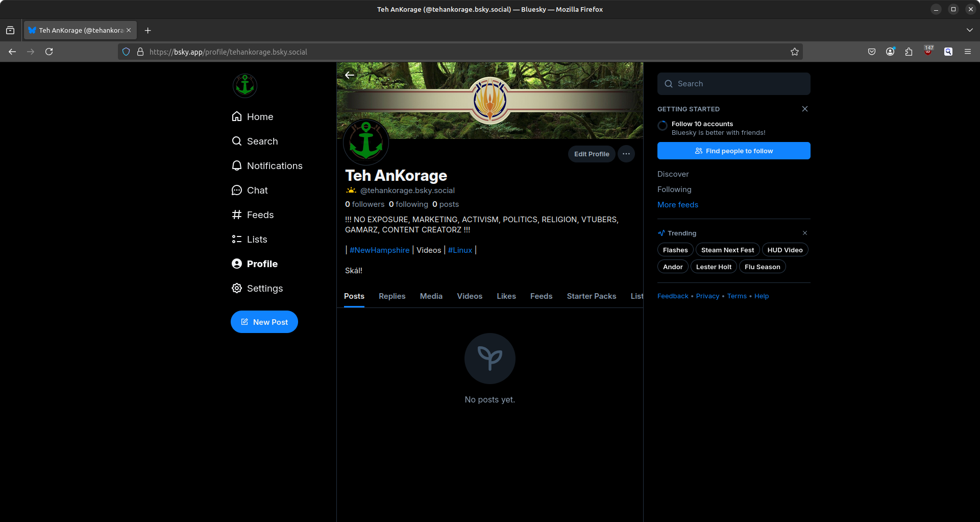Bookmark this page with star icon
Screen dimensions: 980x522
pyautogui.click(x=795, y=52)
